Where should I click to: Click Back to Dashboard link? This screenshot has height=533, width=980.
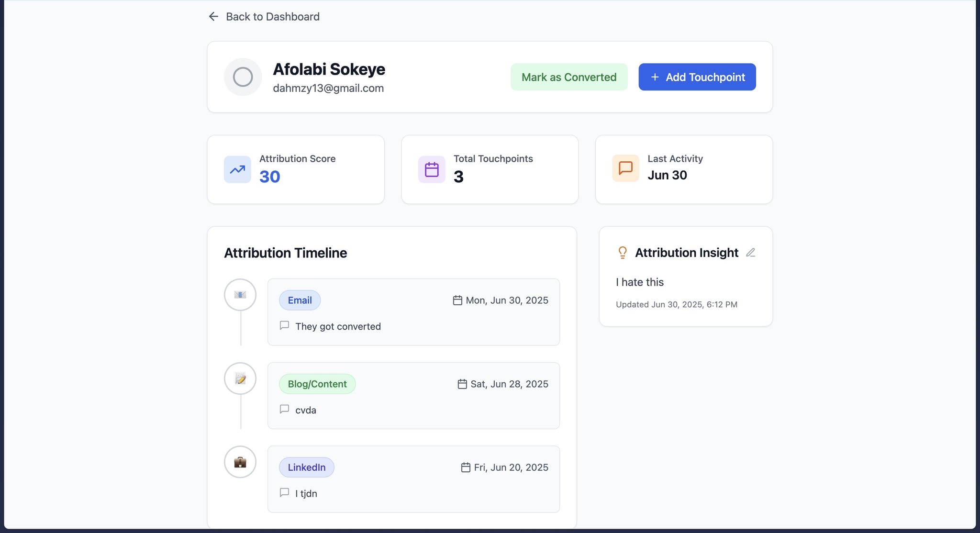point(272,17)
